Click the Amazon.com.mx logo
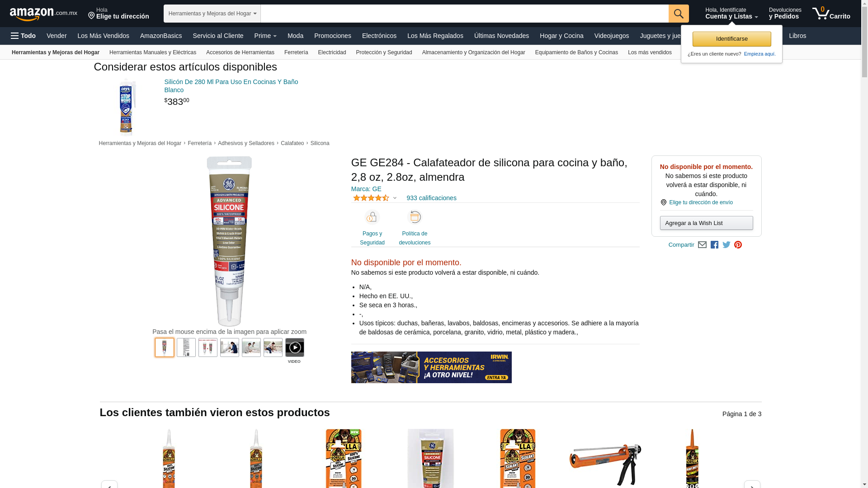Image resolution: width=868 pixels, height=488 pixels. click(43, 14)
